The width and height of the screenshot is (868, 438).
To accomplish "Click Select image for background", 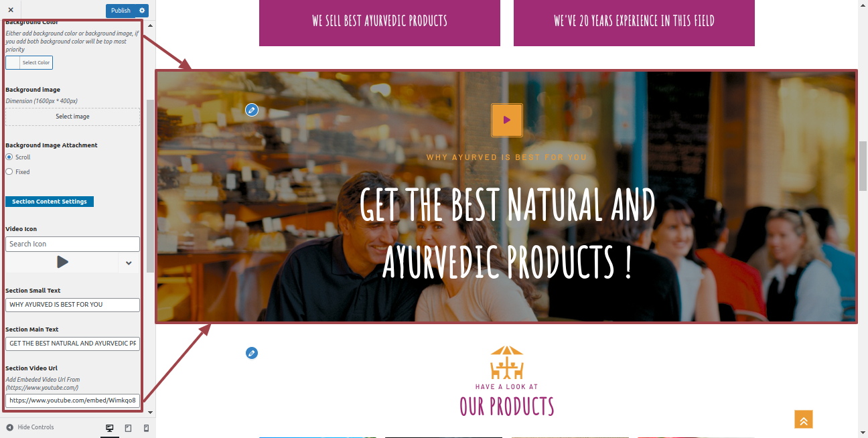I will pyautogui.click(x=72, y=117).
